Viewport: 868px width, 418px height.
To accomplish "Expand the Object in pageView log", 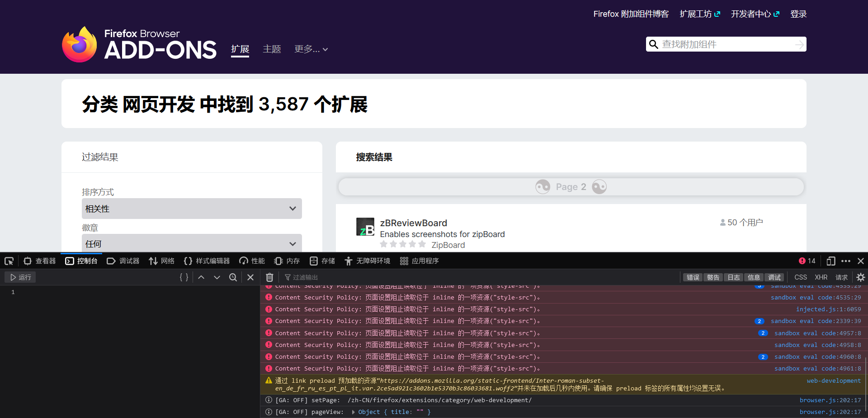I will pos(354,412).
